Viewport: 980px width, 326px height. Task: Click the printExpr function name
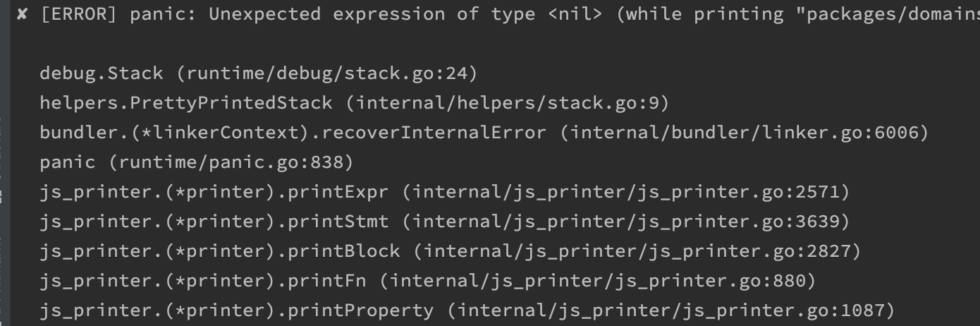(x=338, y=192)
